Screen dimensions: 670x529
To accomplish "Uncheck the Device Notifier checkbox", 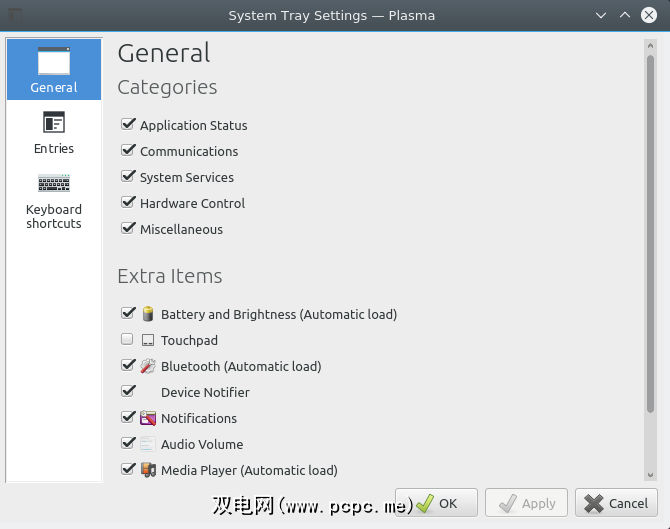I will [128, 392].
